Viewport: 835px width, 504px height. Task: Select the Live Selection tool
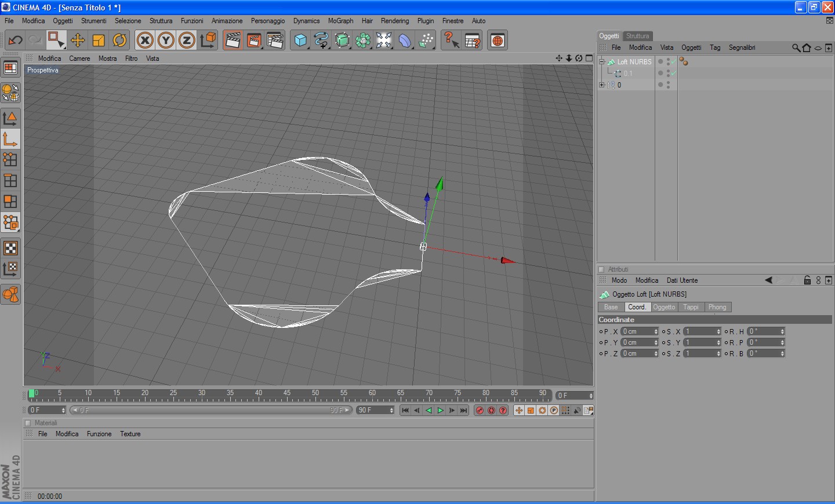click(56, 41)
